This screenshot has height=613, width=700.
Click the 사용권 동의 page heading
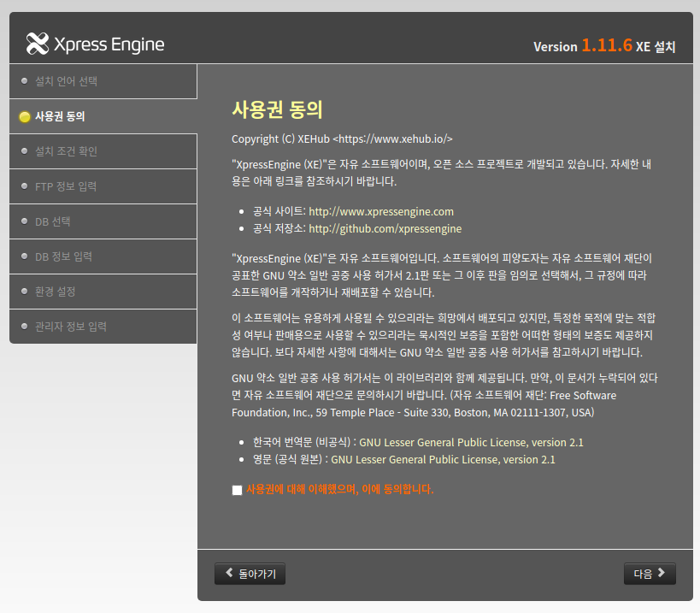(x=277, y=109)
